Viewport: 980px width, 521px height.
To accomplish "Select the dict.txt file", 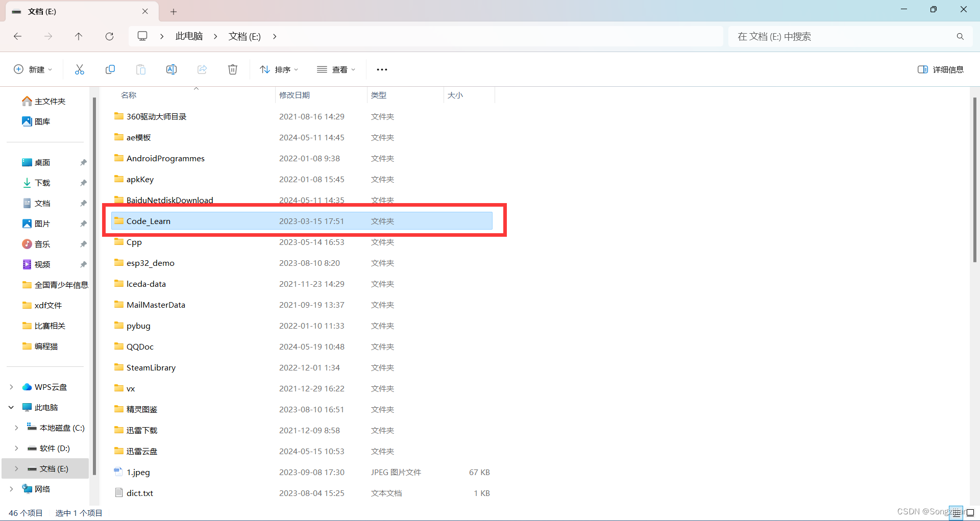I will tap(302, 493).
